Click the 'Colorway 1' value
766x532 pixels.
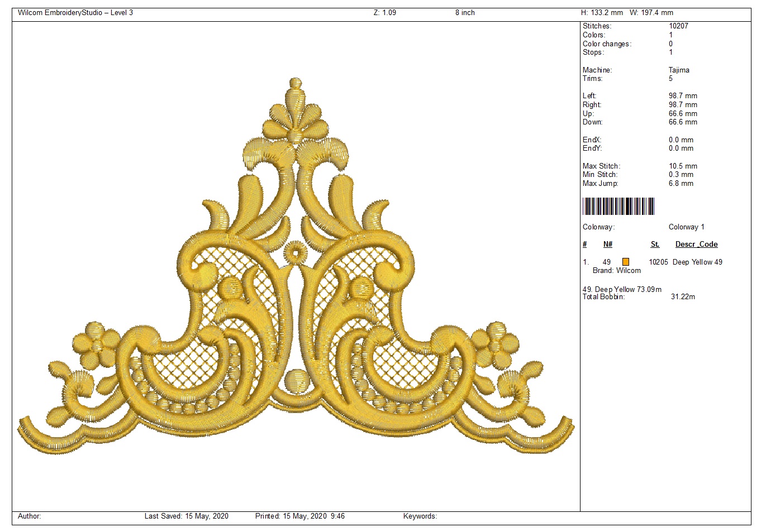686,227
